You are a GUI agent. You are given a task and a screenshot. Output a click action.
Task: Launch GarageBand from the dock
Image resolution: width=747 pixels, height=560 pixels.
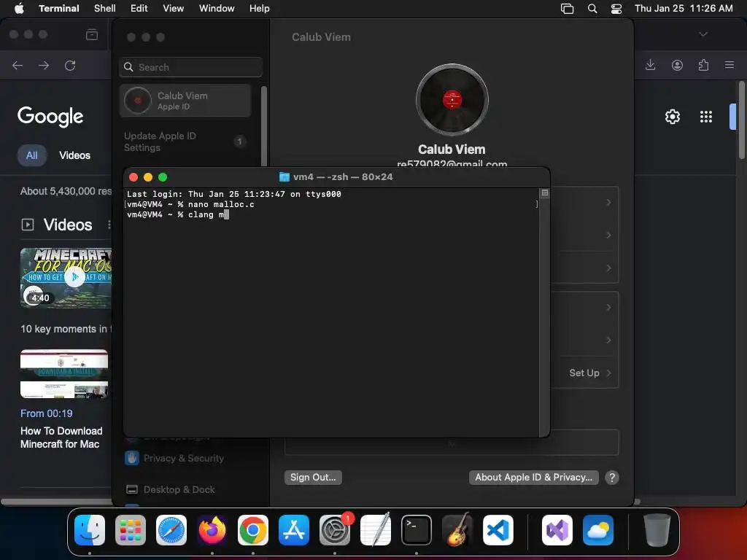coord(457,530)
